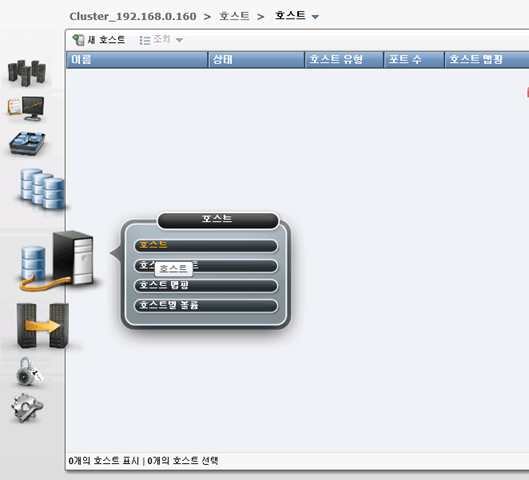Sort by the 포트 수 column header
Screen dimensions: 529x480
coord(414,60)
